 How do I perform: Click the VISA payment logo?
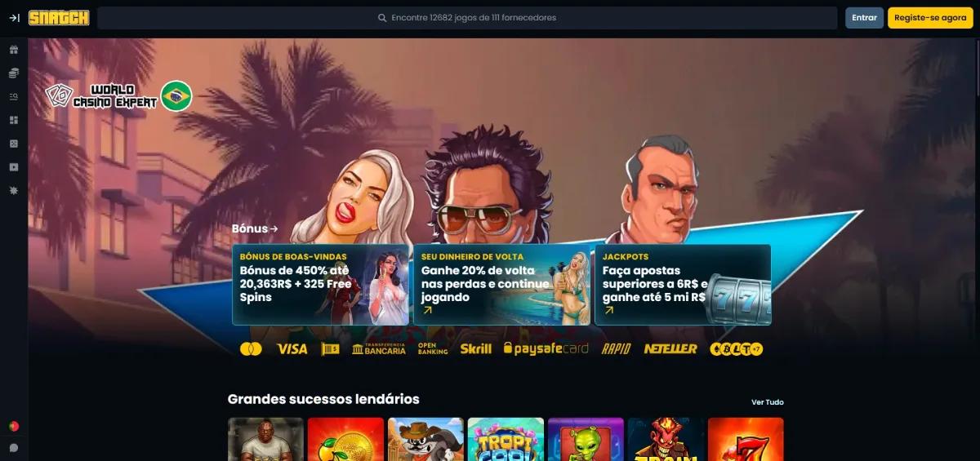click(x=292, y=349)
